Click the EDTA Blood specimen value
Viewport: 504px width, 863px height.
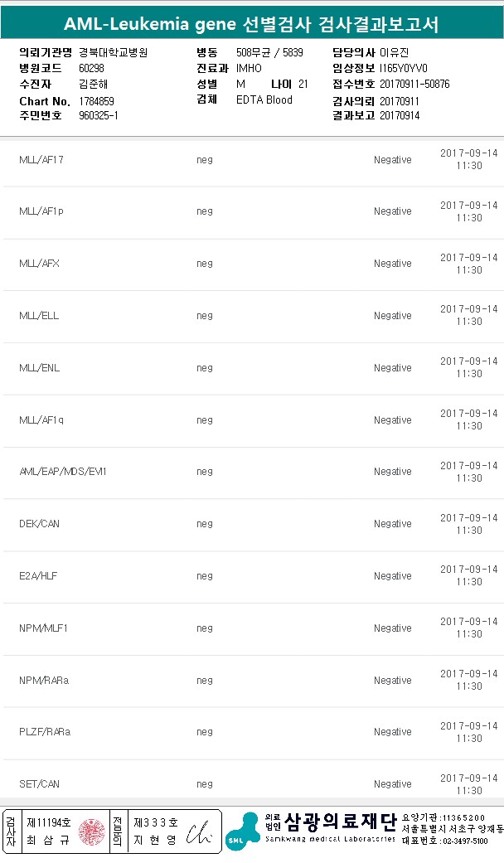264,100
